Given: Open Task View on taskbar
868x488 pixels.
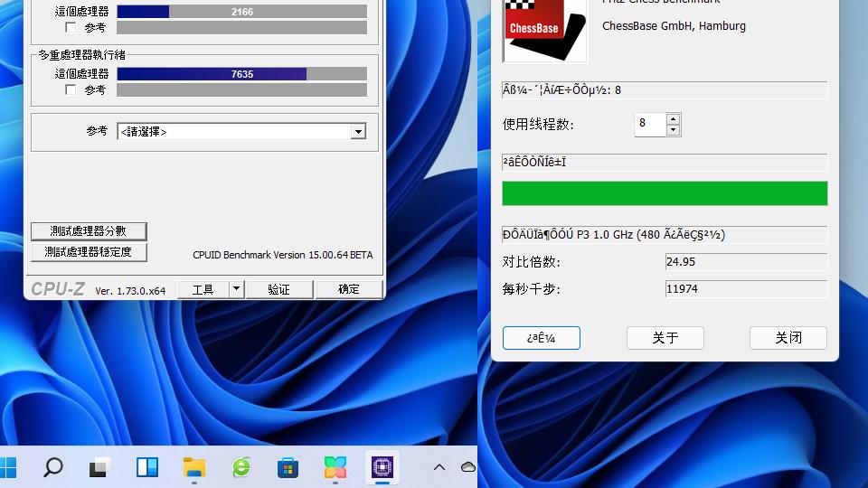Looking at the screenshot, I should coord(100,467).
